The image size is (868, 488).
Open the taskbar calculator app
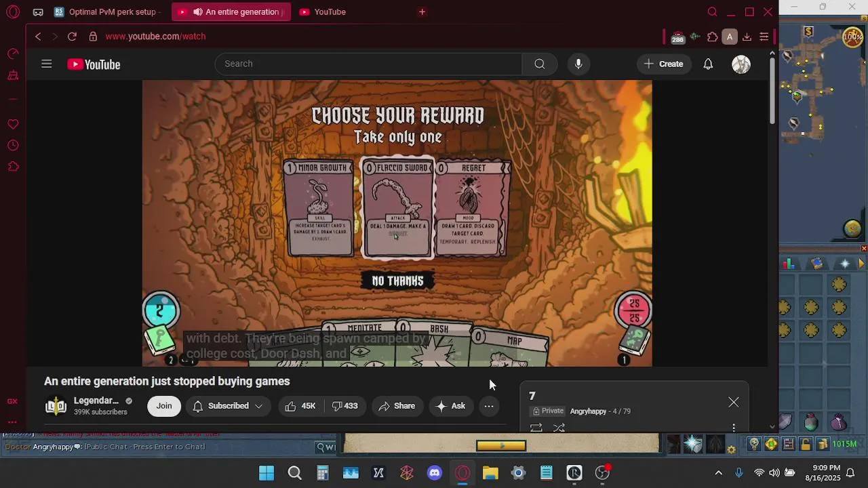(x=323, y=473)
